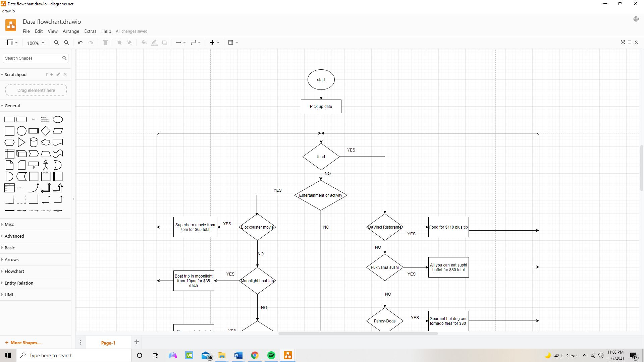This screenshot has height=362, width=644.
Task: Toggle fullscreen mode icon
Action: point(623,42)
